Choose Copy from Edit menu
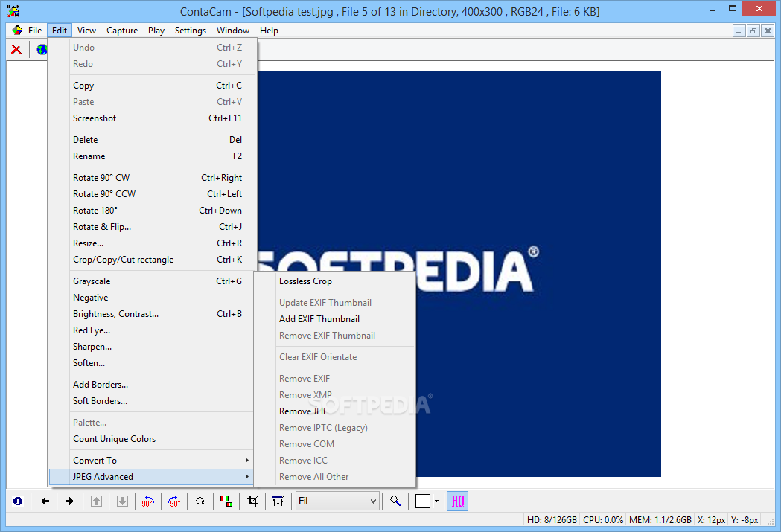The image size is (781, 532). [151, 86]
